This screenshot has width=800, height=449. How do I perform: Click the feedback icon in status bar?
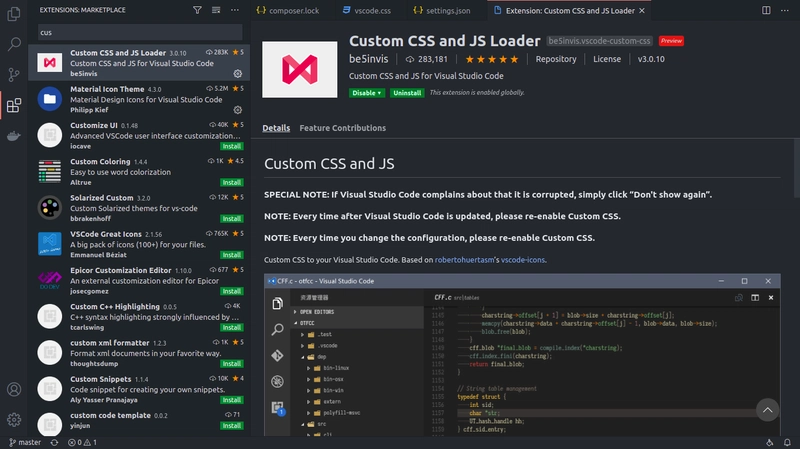tap(769, 442)
